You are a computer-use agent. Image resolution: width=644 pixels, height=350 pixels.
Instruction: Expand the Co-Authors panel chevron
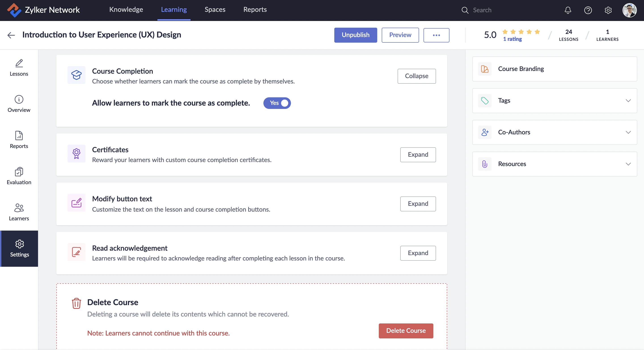[628, 132]
